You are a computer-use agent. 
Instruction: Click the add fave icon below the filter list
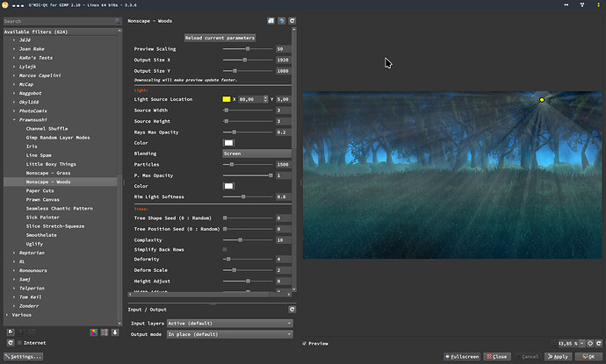click(x=10, y=332)
